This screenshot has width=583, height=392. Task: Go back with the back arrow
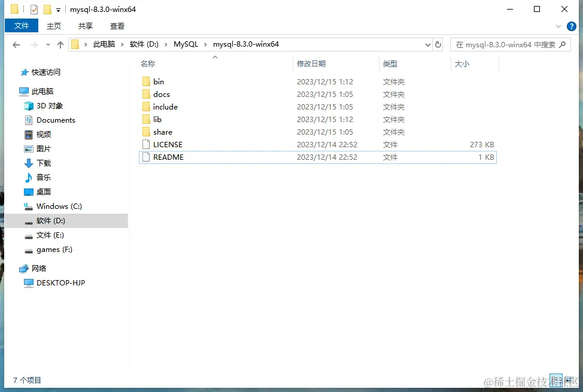16,45
